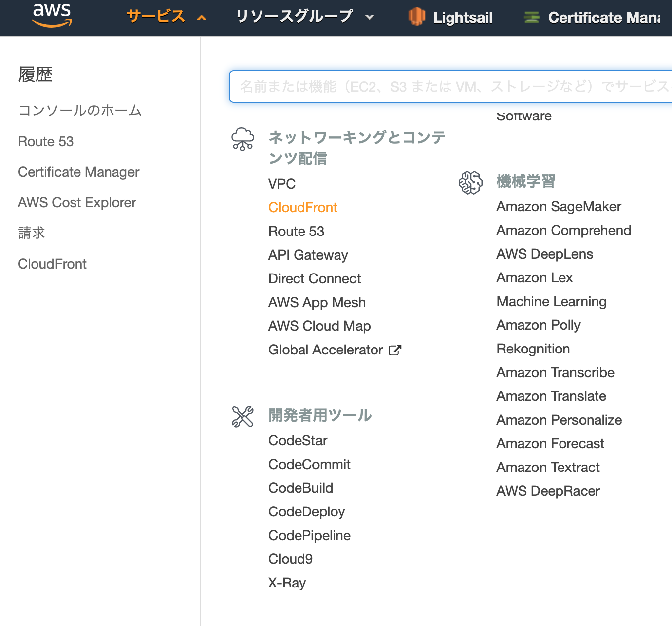Click the Certificate Manager green icon
The width and height of the screenshot is (672, 626).
coord(531,17)
